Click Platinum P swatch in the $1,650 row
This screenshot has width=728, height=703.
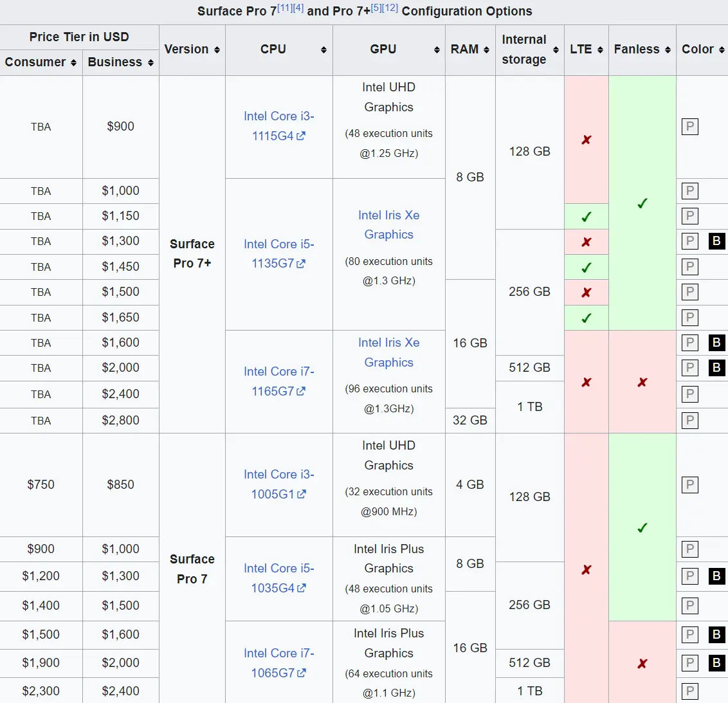tap(690, 318)
